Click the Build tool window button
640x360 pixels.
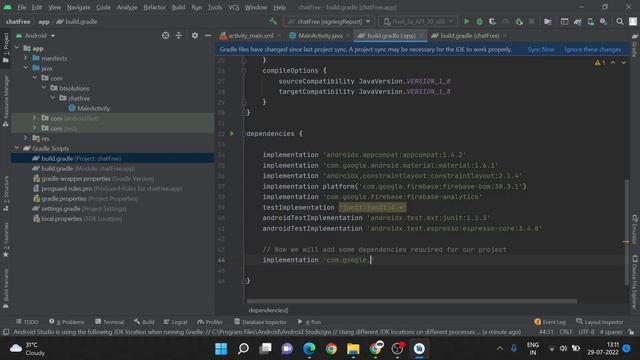tap(144, 322)
